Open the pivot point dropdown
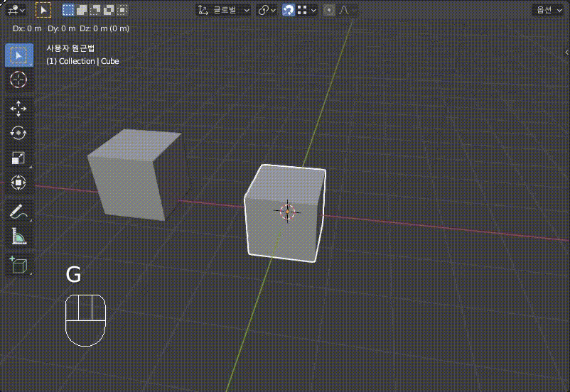Screen dimensions: 570x392 267,10
